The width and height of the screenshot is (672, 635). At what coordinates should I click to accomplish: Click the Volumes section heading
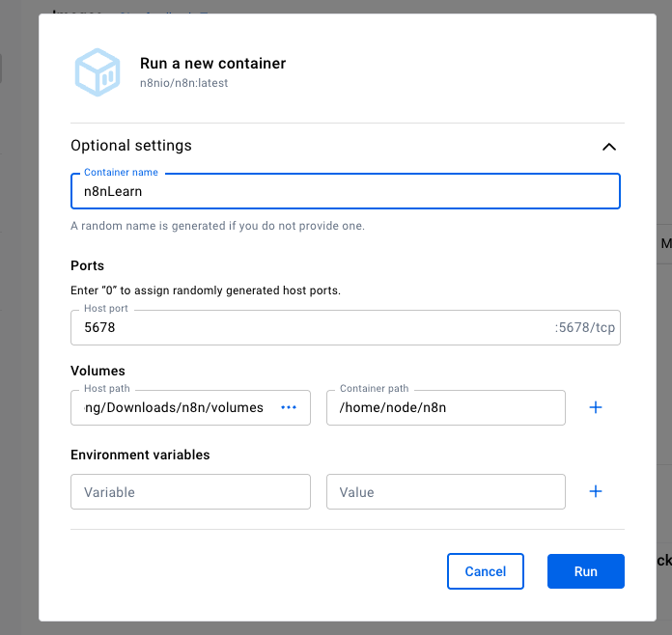pos(98,371)
